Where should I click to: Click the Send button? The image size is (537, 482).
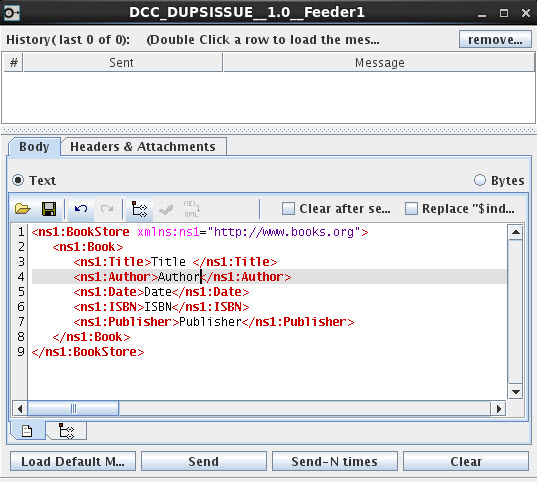(204, 461)
